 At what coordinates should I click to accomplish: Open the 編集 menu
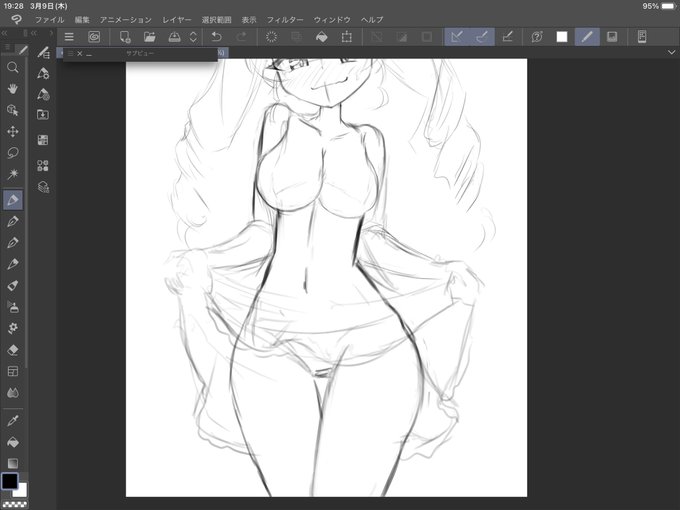pyautogui.click(x=82, y=20)
